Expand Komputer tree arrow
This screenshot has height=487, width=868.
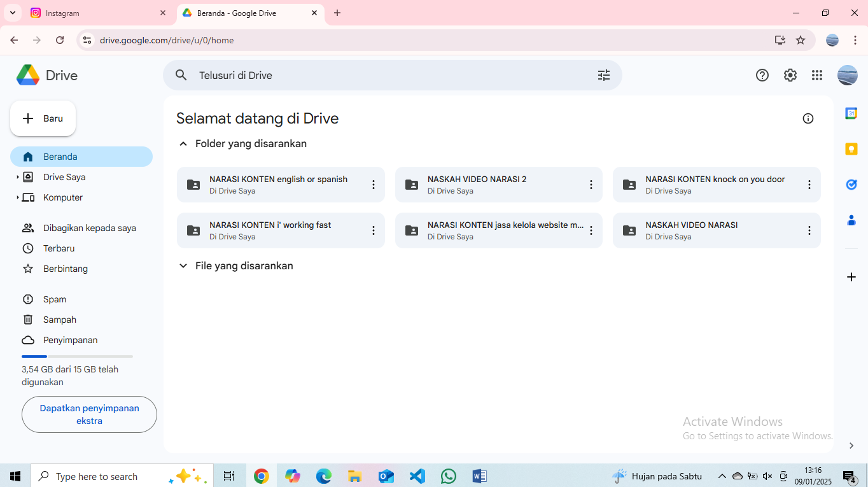coord(17,198)
